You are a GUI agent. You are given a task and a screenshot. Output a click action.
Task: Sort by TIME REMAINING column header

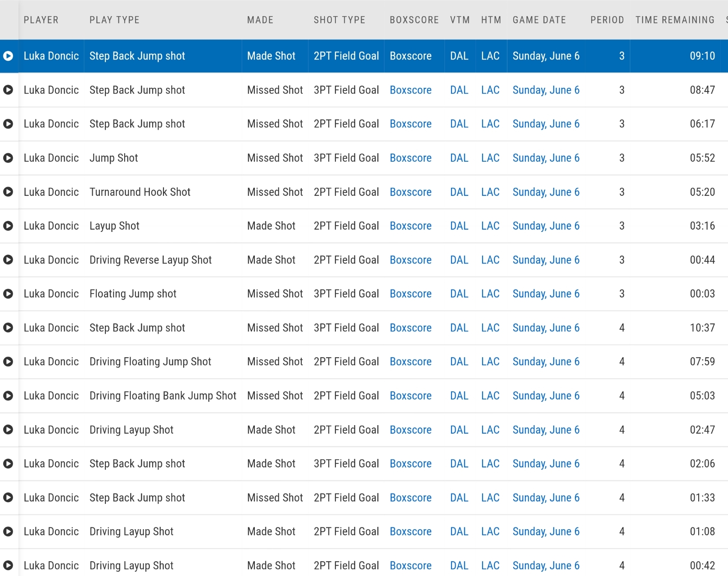click(675, 20)
